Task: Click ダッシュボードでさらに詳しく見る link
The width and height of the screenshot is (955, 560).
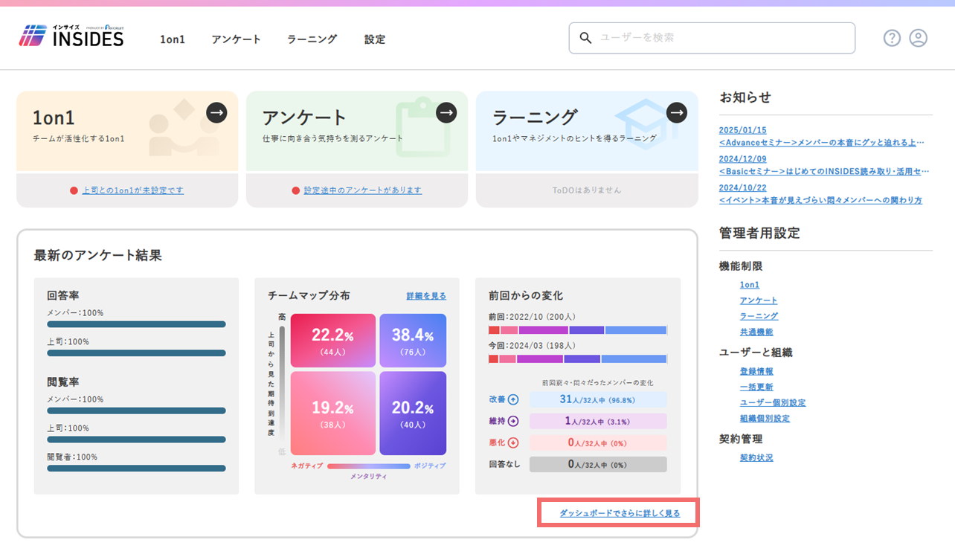Action: (620, 513)
